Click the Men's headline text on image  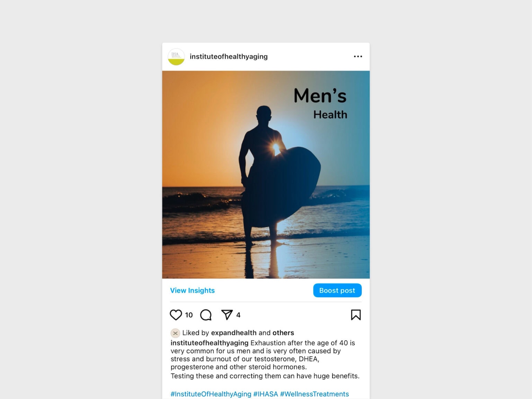click(320, 96)
